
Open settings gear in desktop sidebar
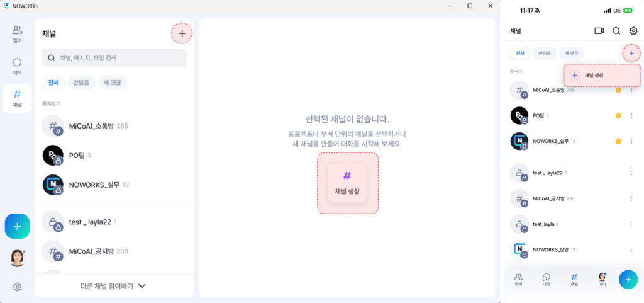[17, 287]
